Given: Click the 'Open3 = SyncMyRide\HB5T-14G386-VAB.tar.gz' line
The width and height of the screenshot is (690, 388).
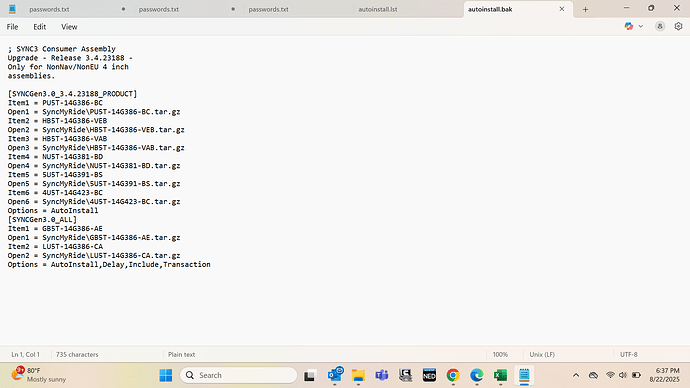Looking at the screenshot, I should coord(96,148).
